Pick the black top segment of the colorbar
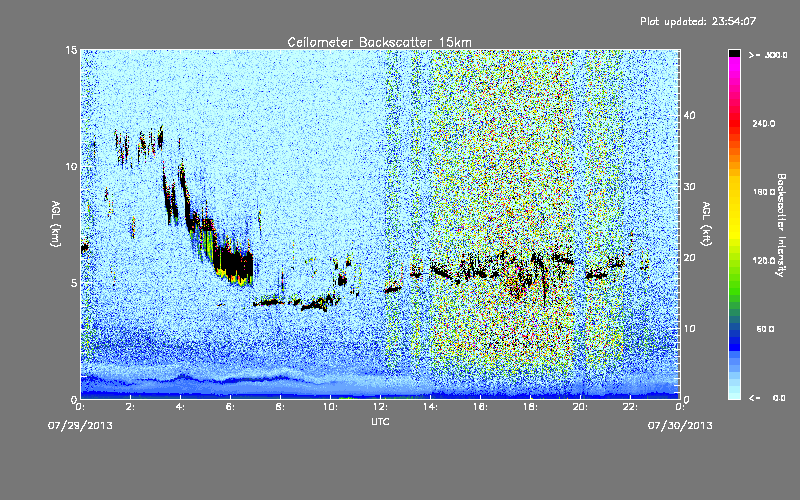The image size is (800, 500). [734, 53]
